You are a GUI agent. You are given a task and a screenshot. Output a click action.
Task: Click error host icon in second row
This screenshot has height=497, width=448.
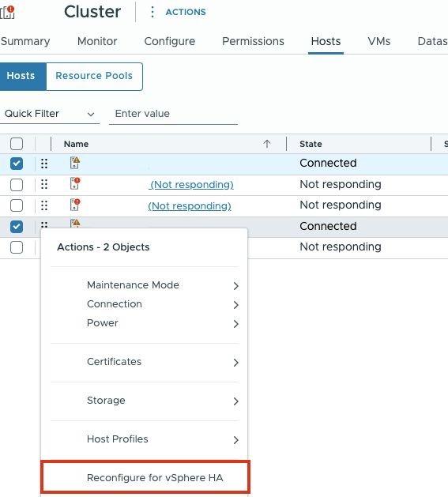75,183
